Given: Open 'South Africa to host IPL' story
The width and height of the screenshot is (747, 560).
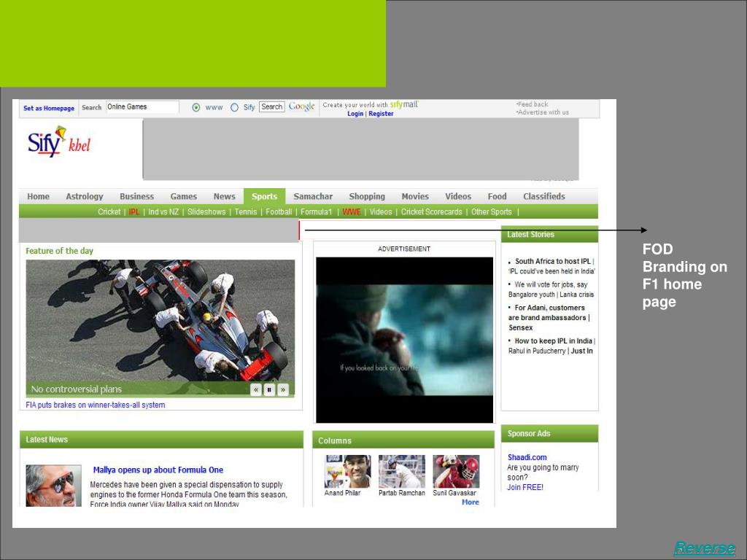Looking at the screenshot, I should [x=553, y=262].
